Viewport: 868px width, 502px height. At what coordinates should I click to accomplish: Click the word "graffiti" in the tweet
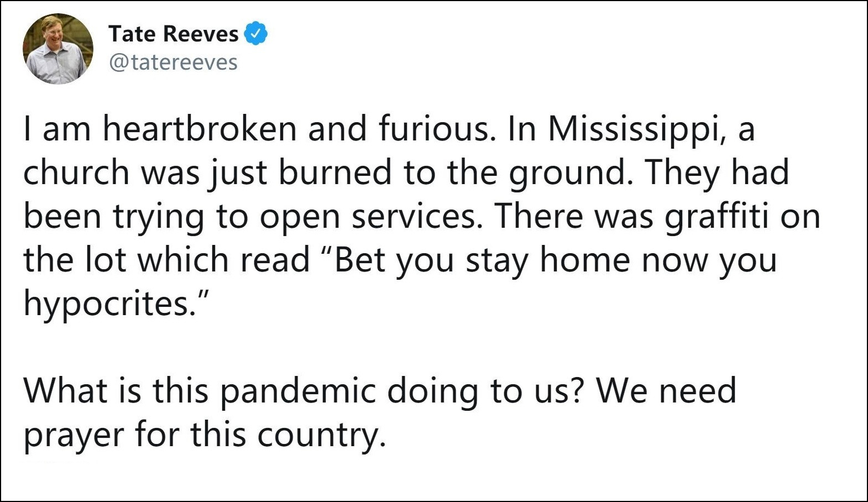coord(716,216)
